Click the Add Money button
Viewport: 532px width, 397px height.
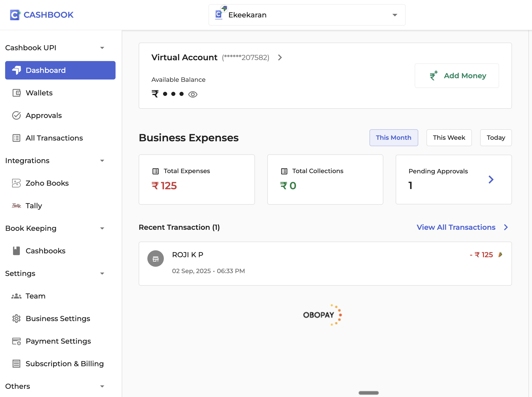(x=457, y=76)
